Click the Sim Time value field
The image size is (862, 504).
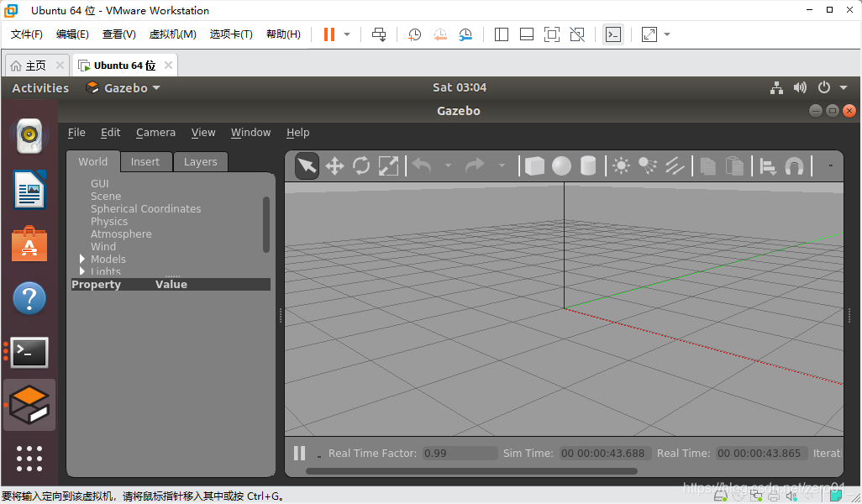[605, 454]
